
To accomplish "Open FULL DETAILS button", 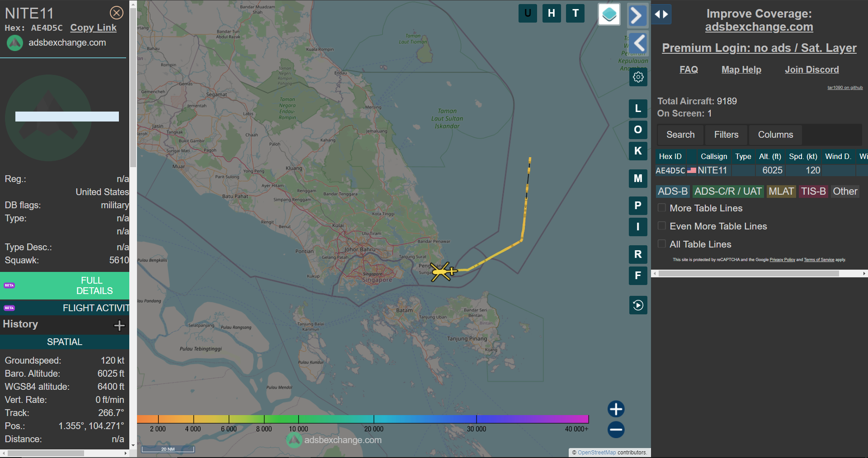I will tap(65, 285).
